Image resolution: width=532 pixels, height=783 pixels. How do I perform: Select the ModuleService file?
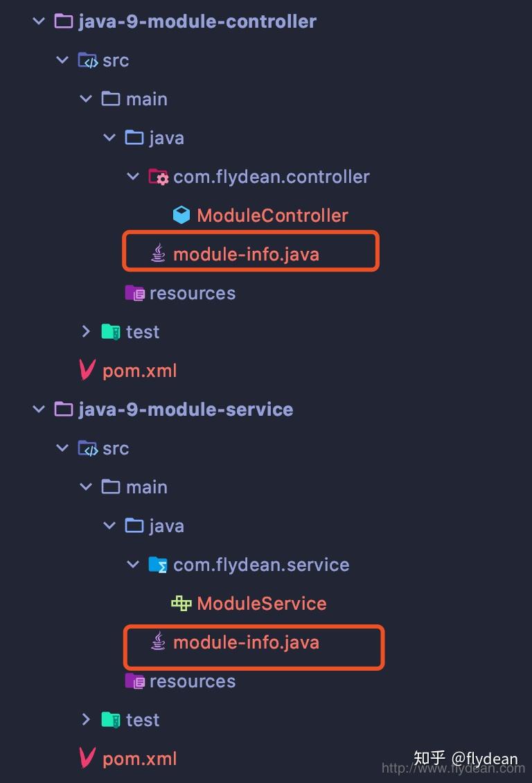click(x=261, y=604)
